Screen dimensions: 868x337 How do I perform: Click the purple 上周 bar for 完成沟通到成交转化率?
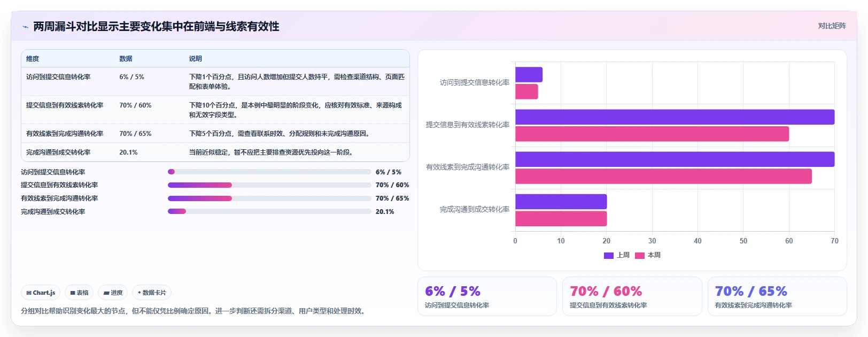point(561,202)
